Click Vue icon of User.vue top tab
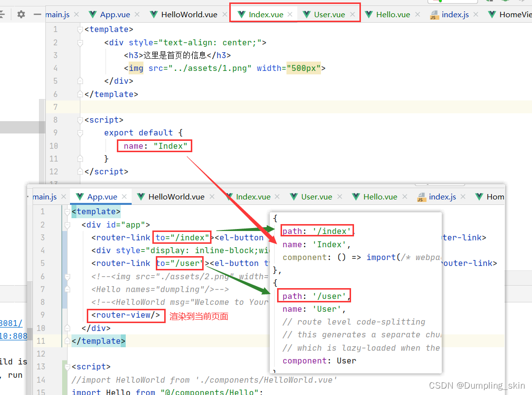This screenshot has height=395, width=532. point(306,14)
